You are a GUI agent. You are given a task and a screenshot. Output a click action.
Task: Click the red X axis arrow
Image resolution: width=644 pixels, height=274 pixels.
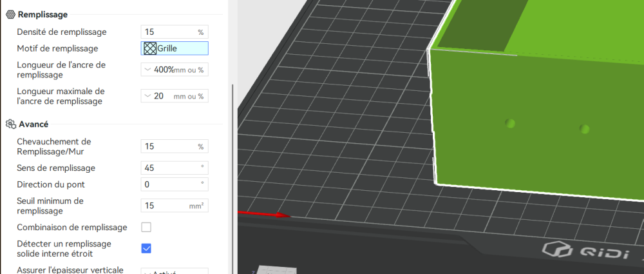point(264,214)
